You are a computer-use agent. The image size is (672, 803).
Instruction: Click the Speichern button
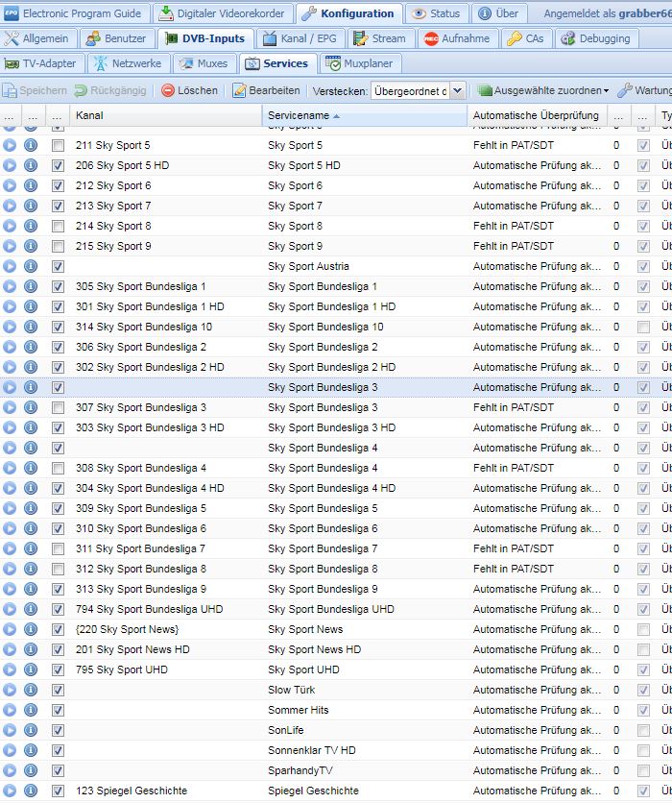pos(35,90)
